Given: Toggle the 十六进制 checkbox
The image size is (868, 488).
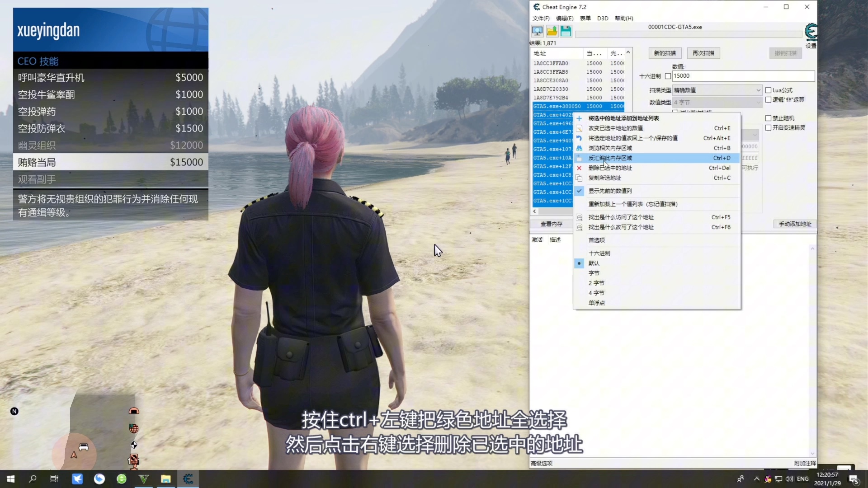Looking at the screenshot, I should pyautogui.click(x=668, y=76).
